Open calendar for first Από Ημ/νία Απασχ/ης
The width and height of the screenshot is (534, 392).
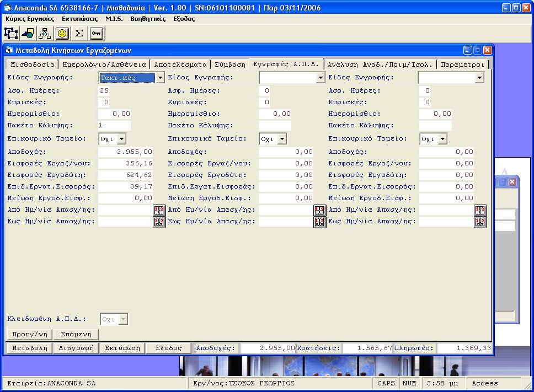pos(159,210)
